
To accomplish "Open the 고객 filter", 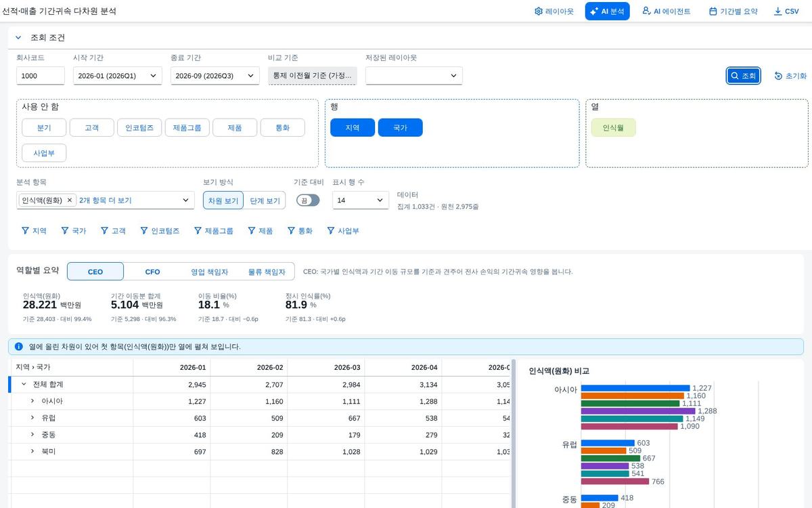I will [x=113, y=231].
